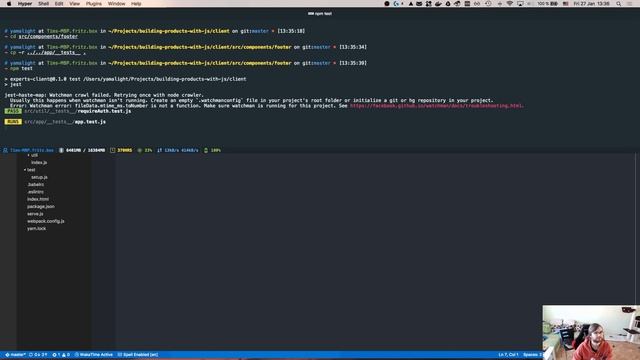Open setup.js in the file tree
The height and width of the screenshot is (360, 640).
[x=39, y=177]
